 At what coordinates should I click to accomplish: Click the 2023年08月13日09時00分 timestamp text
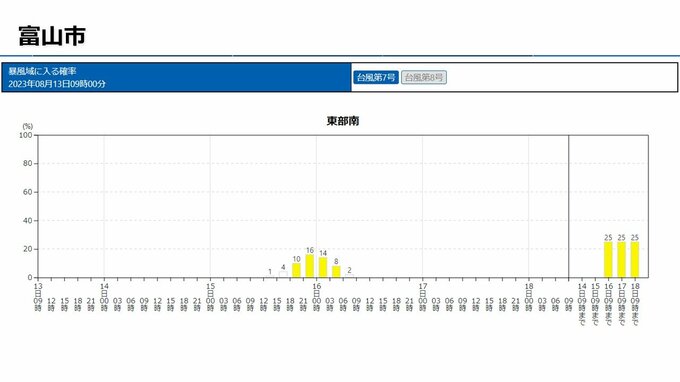pyautogui.click(x=57, y=84)
